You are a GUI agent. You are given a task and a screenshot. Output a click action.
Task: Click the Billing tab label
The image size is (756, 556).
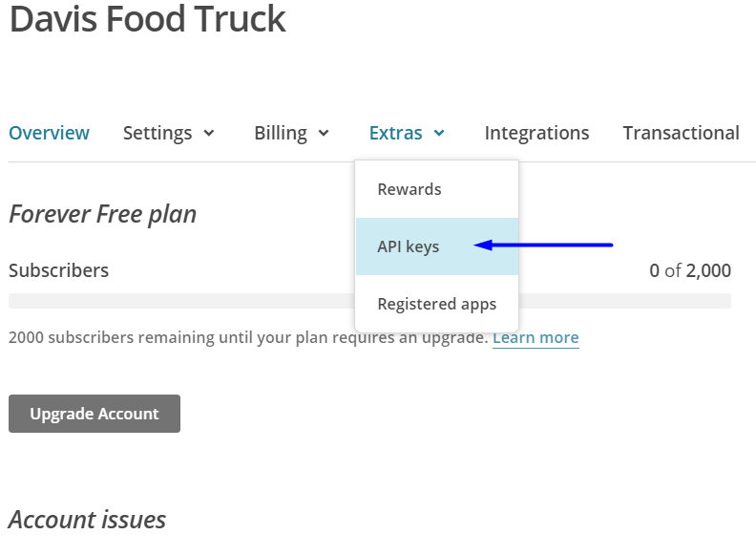point(281,133)
